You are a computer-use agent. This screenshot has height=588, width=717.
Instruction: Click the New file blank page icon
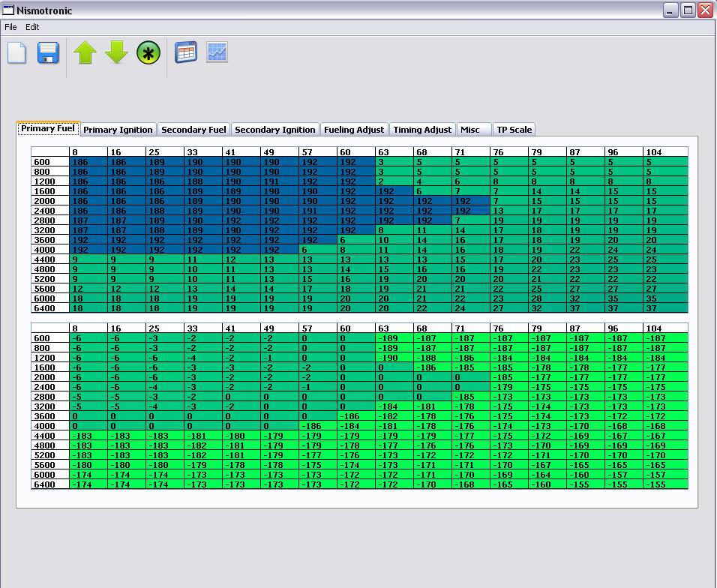pyautogui.click(x=17, y=52)
